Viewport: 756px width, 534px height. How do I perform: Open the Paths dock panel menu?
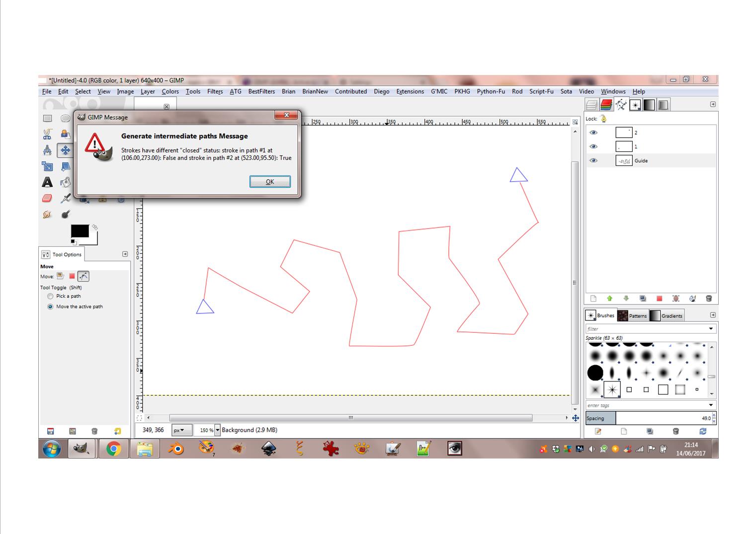(713, 104)
